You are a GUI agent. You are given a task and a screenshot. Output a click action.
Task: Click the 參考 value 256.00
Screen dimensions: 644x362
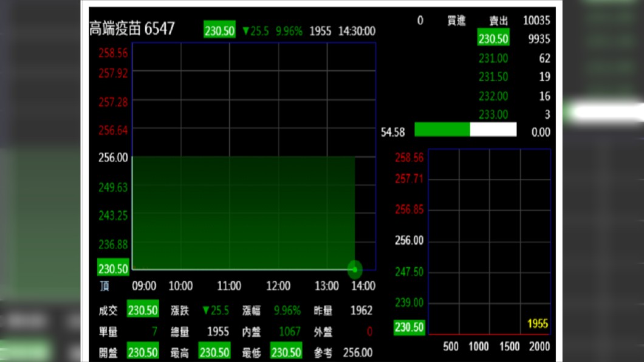357,352
